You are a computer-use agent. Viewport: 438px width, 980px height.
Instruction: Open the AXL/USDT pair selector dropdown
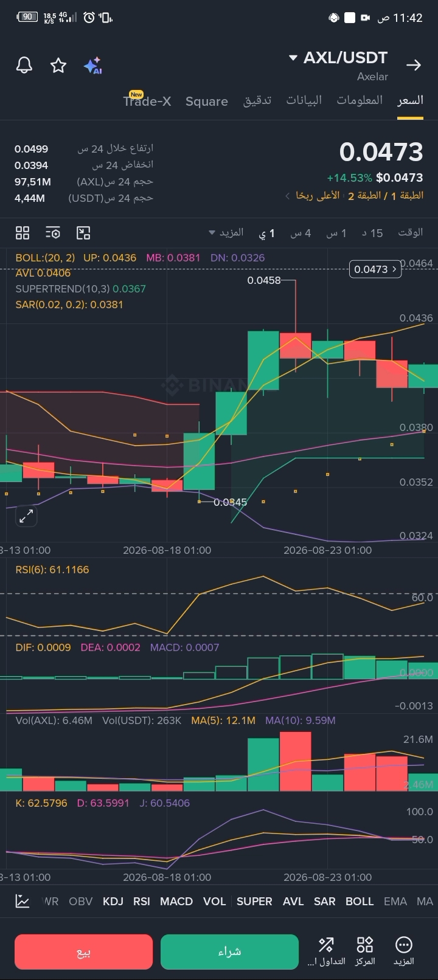338,58
